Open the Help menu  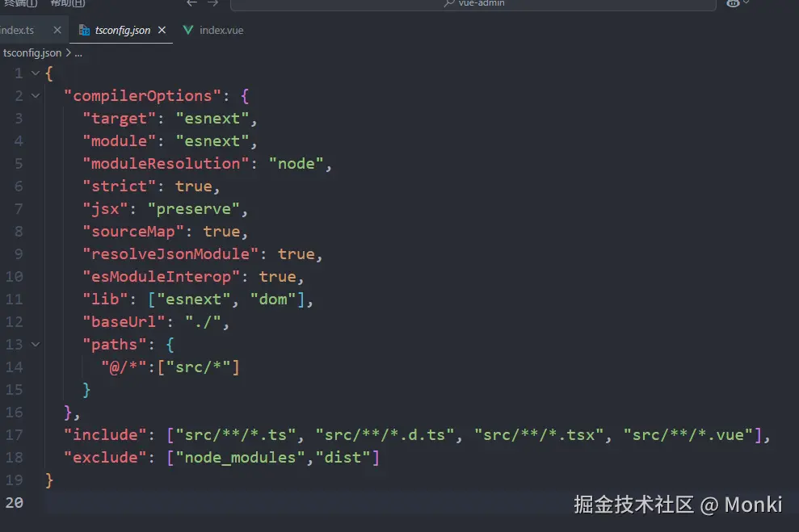pyautogui.click(x=68, y=3)
